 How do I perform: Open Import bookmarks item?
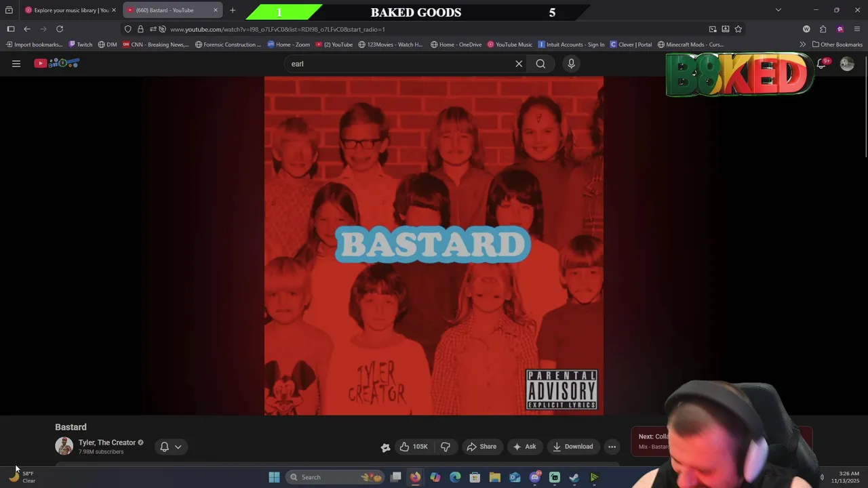[33, 45]
